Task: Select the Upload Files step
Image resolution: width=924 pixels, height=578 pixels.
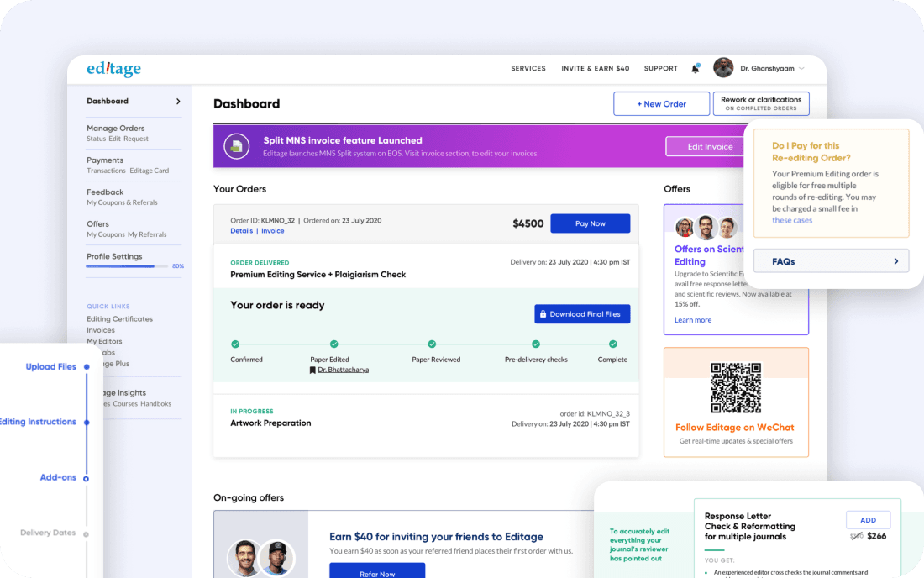Action: tap(50, 366)
